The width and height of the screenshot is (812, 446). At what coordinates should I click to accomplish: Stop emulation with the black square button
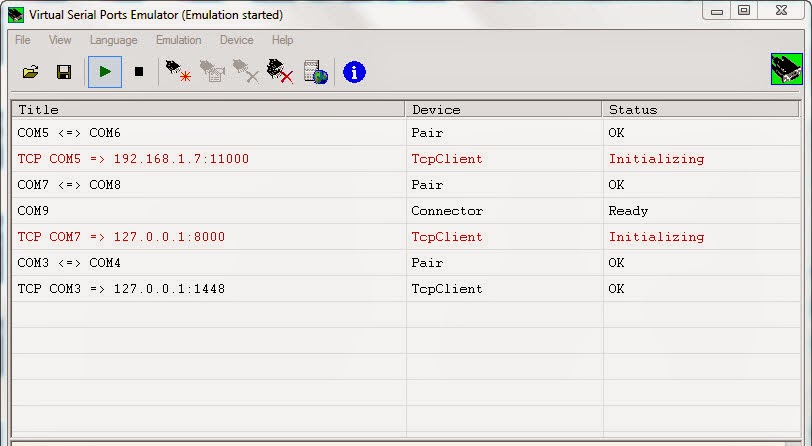(x=139, y=72)
